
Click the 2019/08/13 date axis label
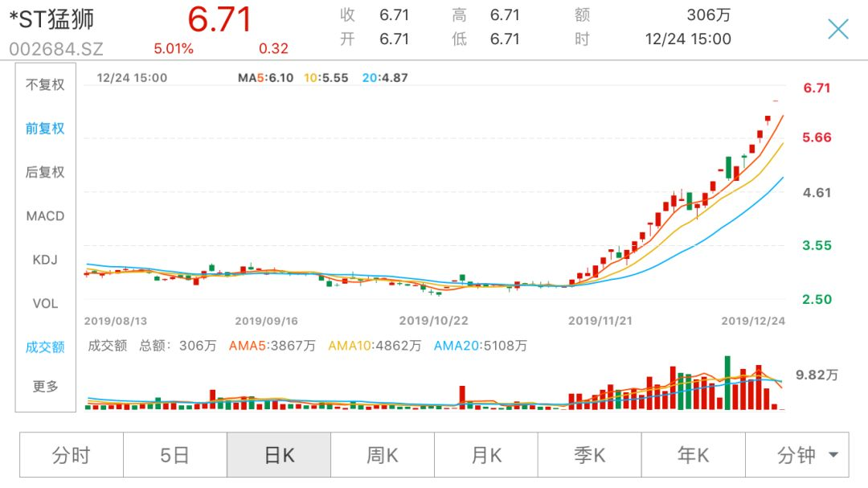(116, 321)
